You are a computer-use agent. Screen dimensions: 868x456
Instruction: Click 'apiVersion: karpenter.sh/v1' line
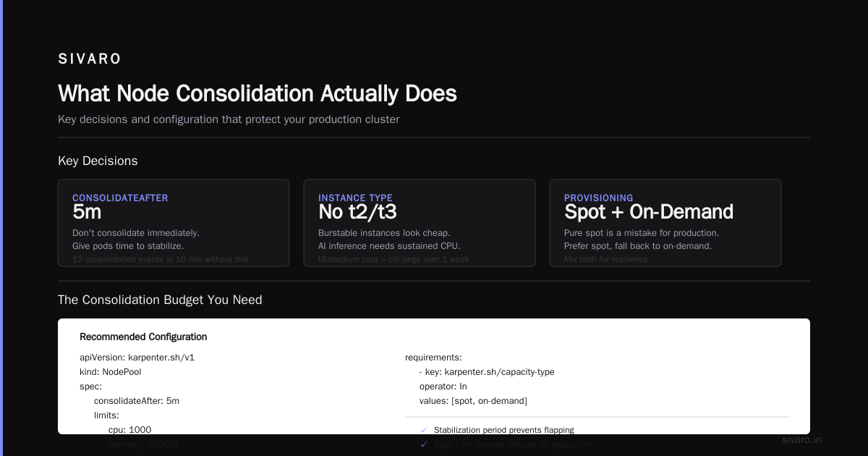point(137,358)
